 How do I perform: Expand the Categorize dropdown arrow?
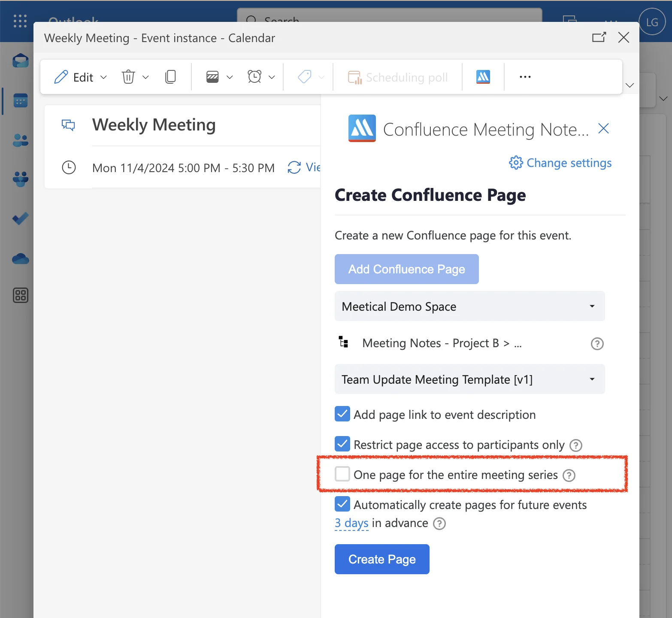(x=321, y=77)
